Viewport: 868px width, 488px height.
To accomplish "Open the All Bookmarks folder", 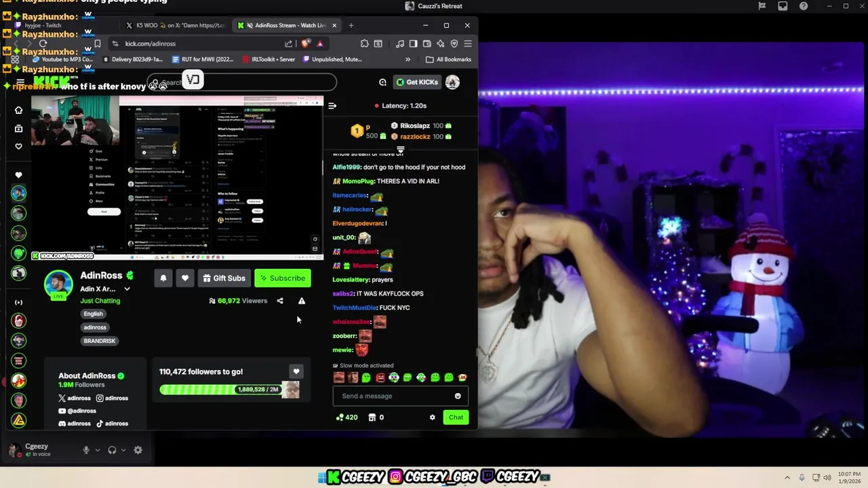I will click(x=448, y=60).
